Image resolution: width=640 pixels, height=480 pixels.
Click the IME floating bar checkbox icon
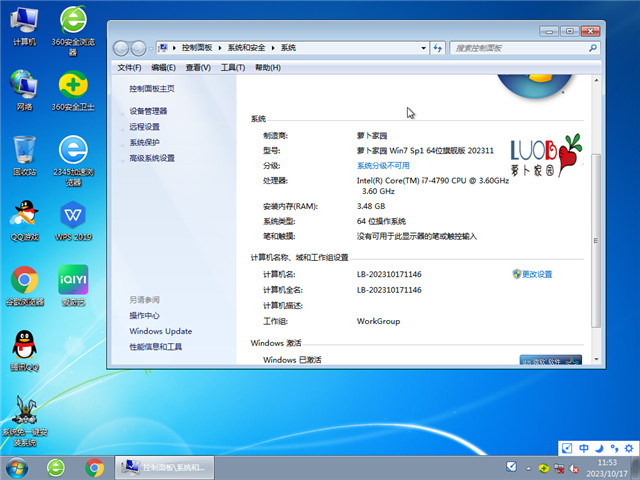(567, 448)
